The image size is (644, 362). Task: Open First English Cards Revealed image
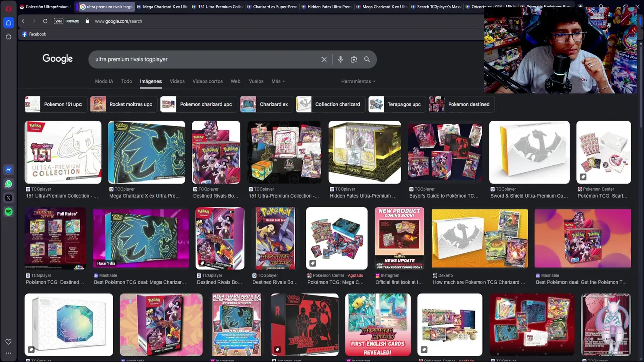pos(378,325)
